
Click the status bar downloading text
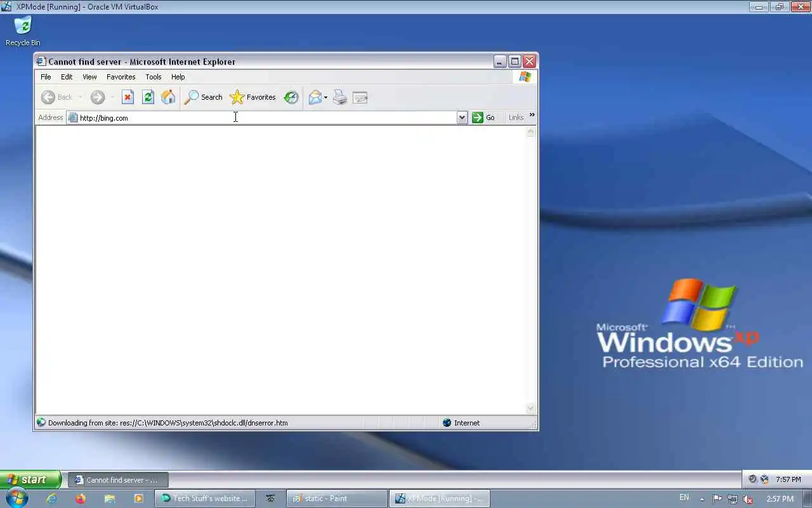(167, 423)
